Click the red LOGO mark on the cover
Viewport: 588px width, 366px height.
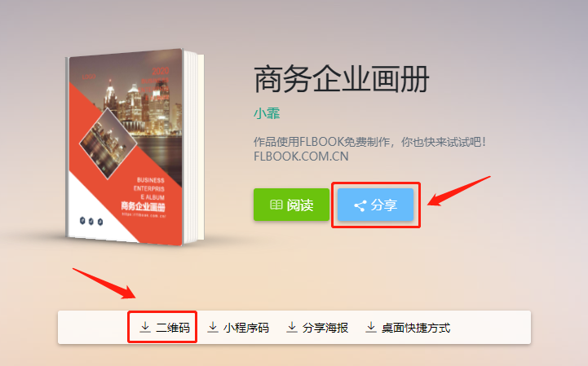[x=89, y=77]
